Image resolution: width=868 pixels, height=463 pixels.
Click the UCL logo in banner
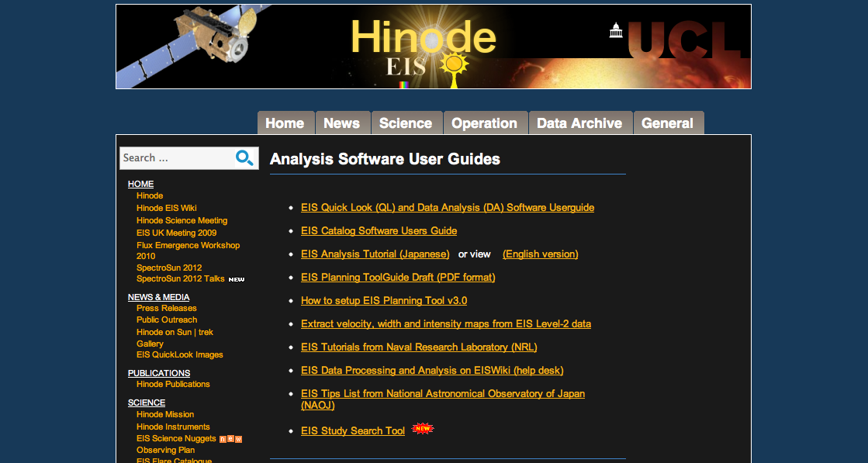(679, 41)
